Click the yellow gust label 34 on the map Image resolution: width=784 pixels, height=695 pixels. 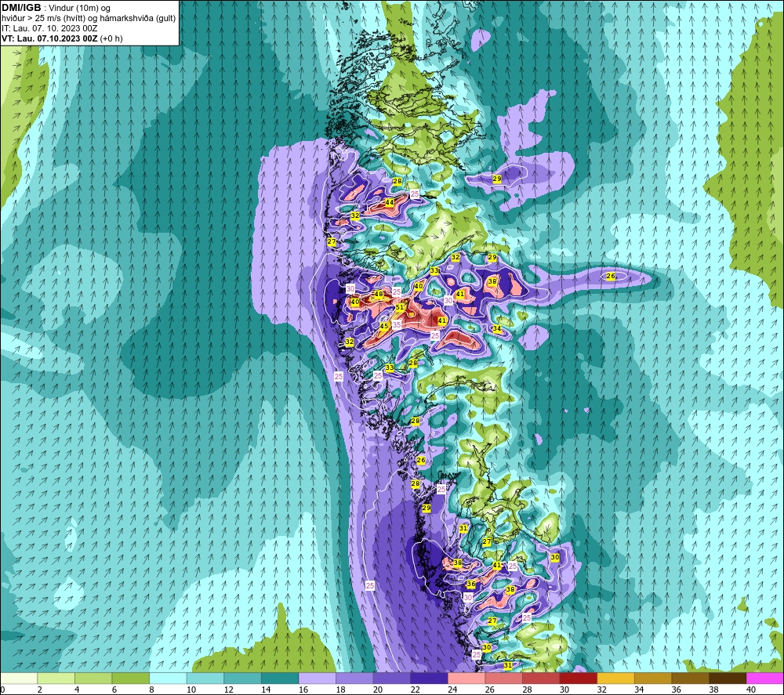pyautogui.click(x=496, y=329)
